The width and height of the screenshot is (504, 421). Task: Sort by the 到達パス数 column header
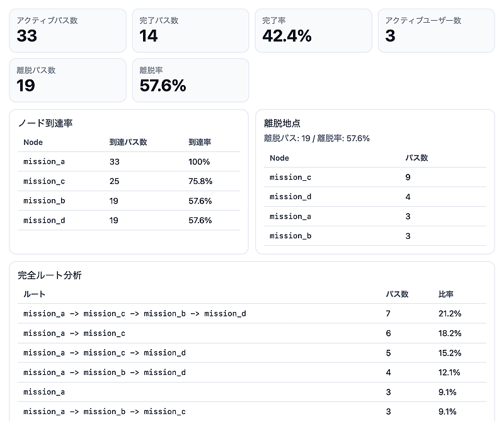(x=128, y=142)
